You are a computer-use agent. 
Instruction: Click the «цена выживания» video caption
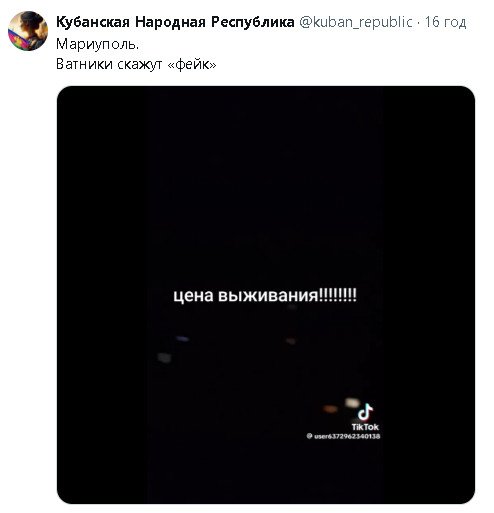265,295
